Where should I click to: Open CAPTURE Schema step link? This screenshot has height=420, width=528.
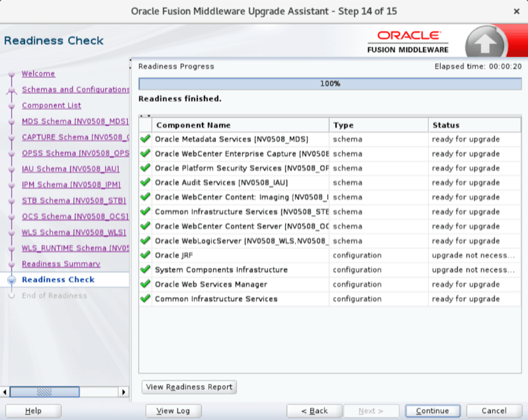[75, 137]
